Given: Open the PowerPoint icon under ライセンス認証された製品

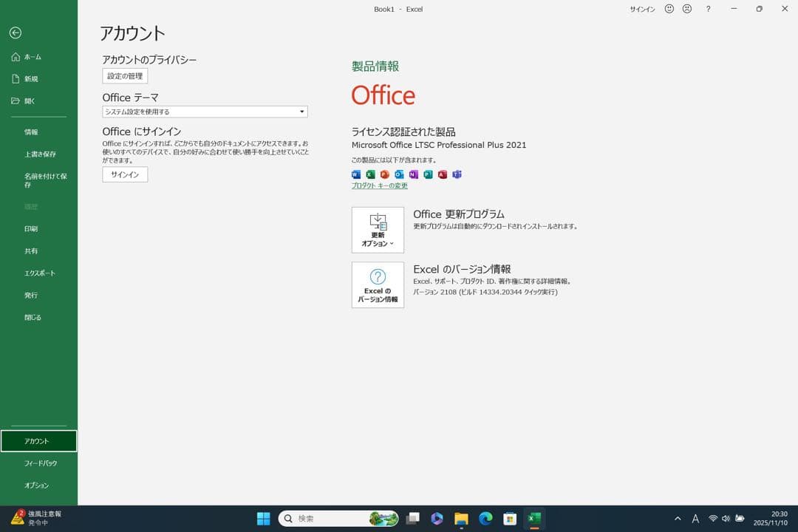Looking at the screenshot, I should click(385, 174).
